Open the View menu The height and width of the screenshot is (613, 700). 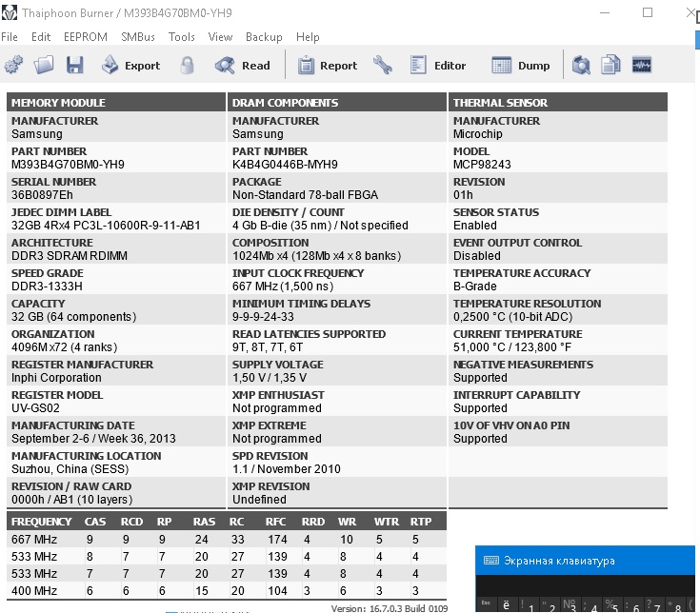220,36
